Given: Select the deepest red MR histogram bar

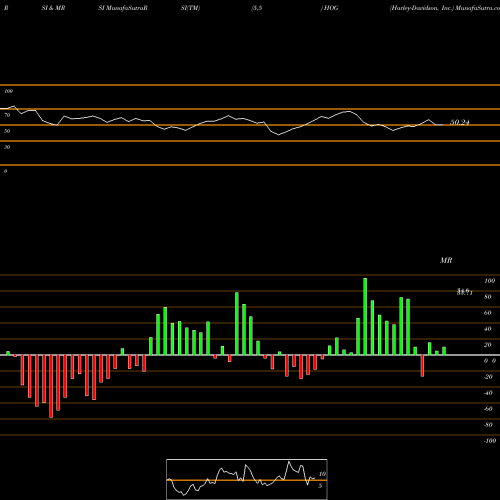Looking at the screenshot, I should pyautogui.click(x=51, y=386).
